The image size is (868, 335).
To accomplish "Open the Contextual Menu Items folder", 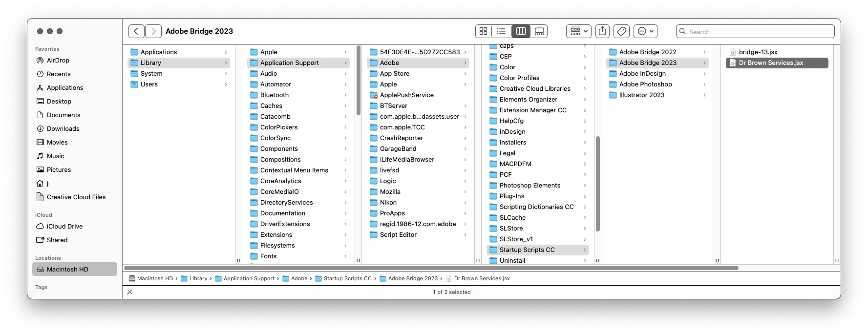I will 298,170.
